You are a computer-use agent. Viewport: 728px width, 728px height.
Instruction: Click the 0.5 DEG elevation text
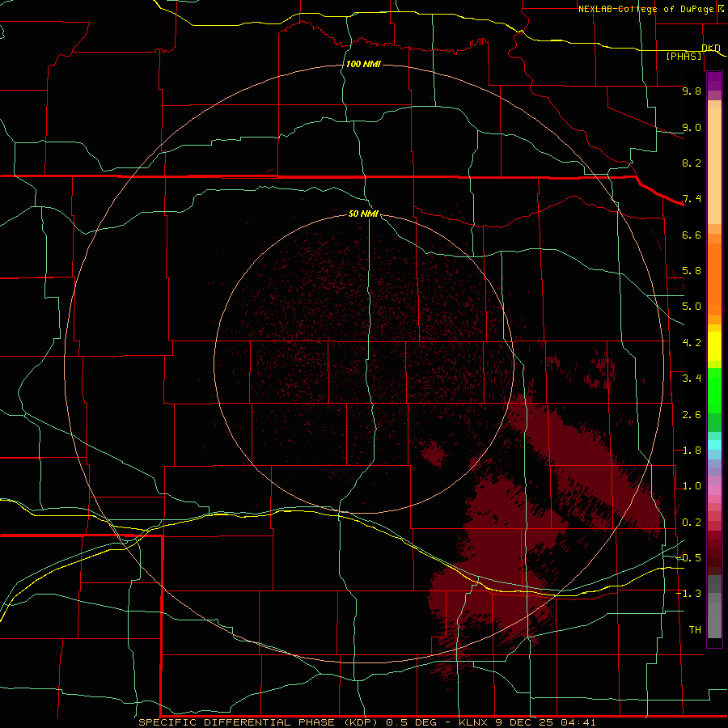[412, 722]
